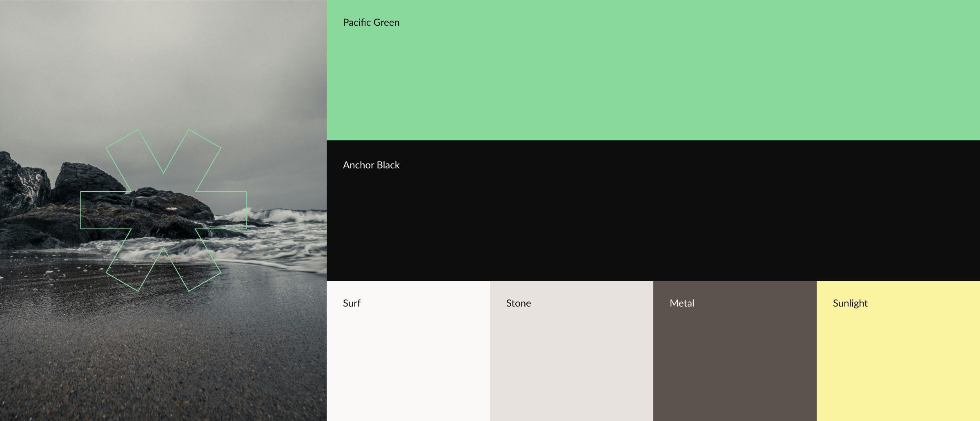980x421 pixels.
Task: Select the Stone color swatch
Action: coord(572,360)
